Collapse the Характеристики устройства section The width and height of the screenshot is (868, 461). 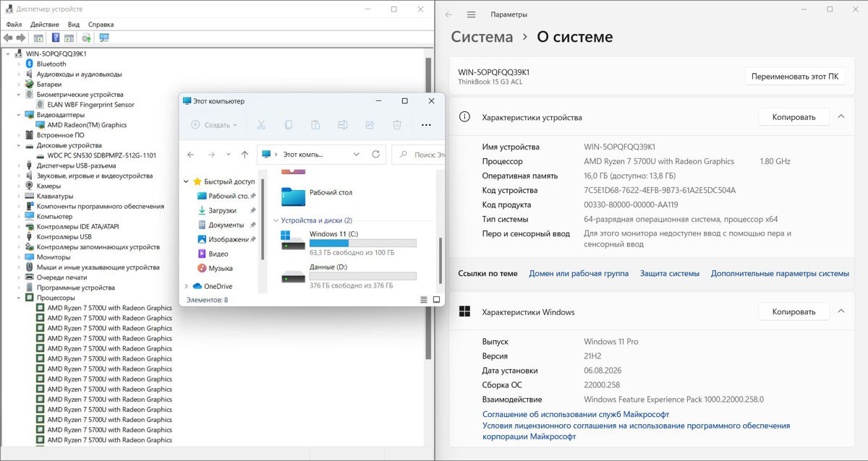point(841,116)
